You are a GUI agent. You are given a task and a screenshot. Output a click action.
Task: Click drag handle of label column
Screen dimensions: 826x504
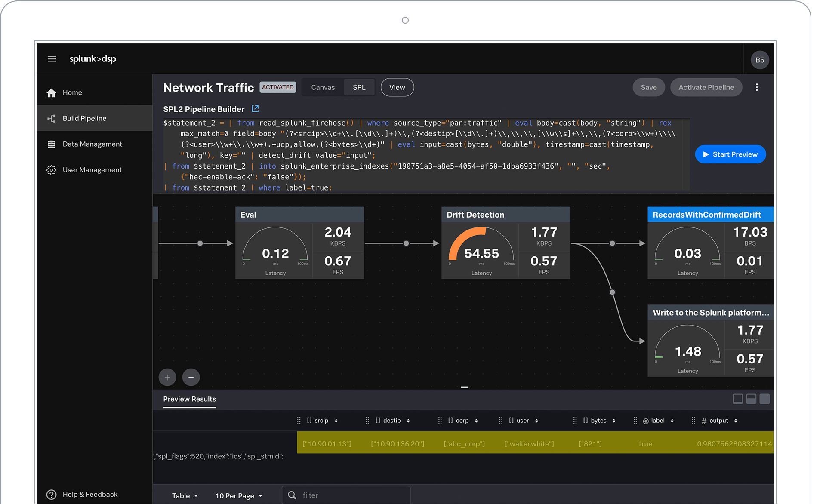[x=635, y=421]
